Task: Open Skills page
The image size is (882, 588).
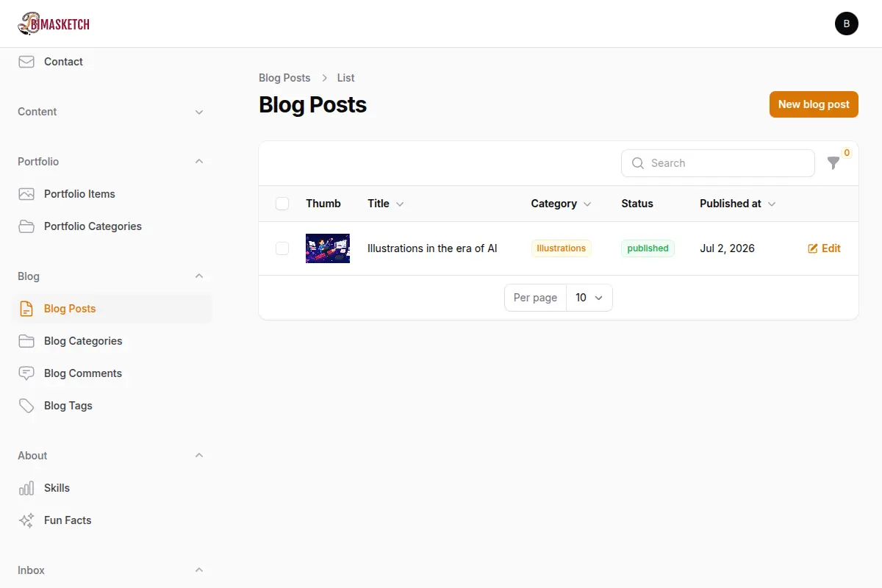Action: [x=111, y=488]
